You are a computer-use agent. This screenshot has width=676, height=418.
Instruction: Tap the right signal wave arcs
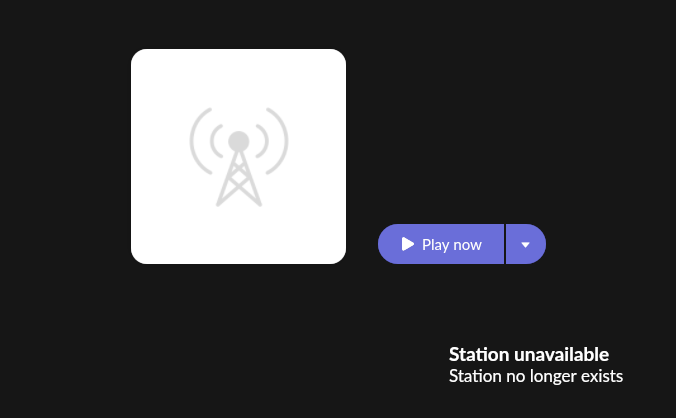tap(272, 141)
